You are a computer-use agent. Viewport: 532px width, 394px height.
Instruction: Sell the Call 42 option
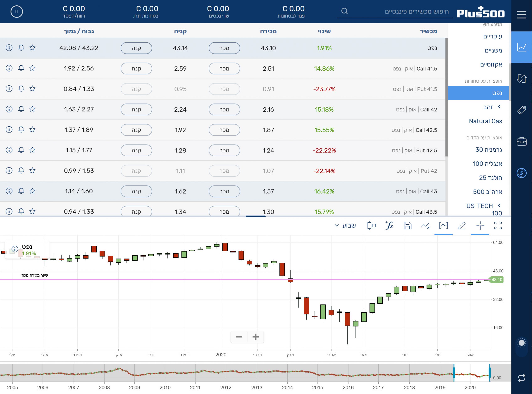click(224, 110)
